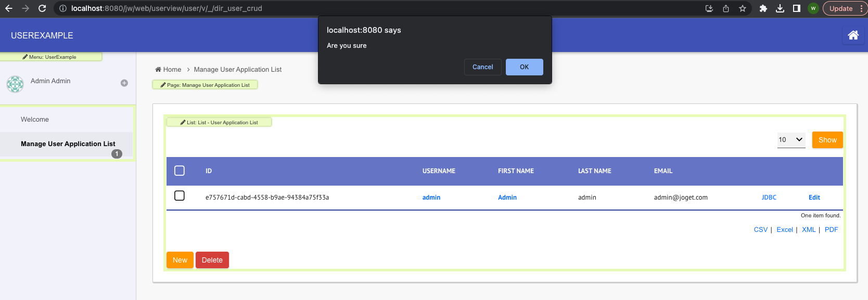The height and width of the screenshot is (300, 868).
Task: Click last name admin cell
Action: coord(587,198)
